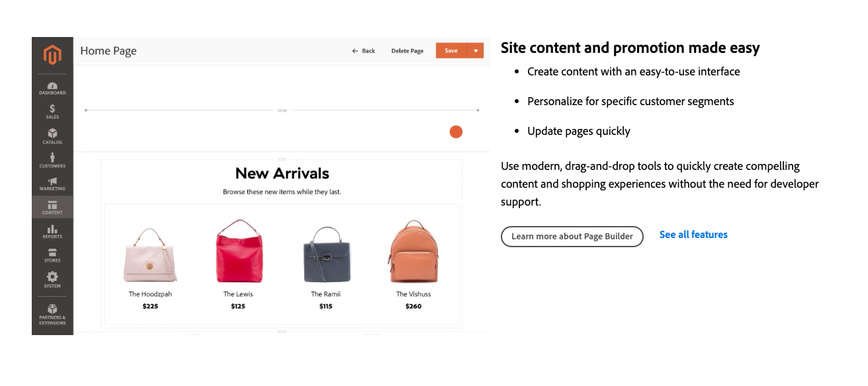Image resolution: width=868 pixels, height=386 pixels.
Task: Click the Back arrow link
Action: [364, 51]
